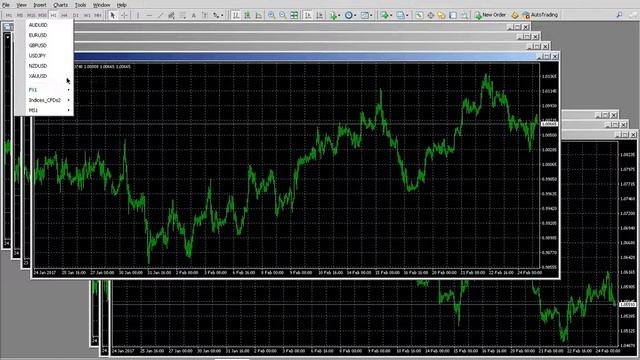640x360 pixels.
Task: Choose the equidistant channel tool
Action: click(x=171, y=15)
